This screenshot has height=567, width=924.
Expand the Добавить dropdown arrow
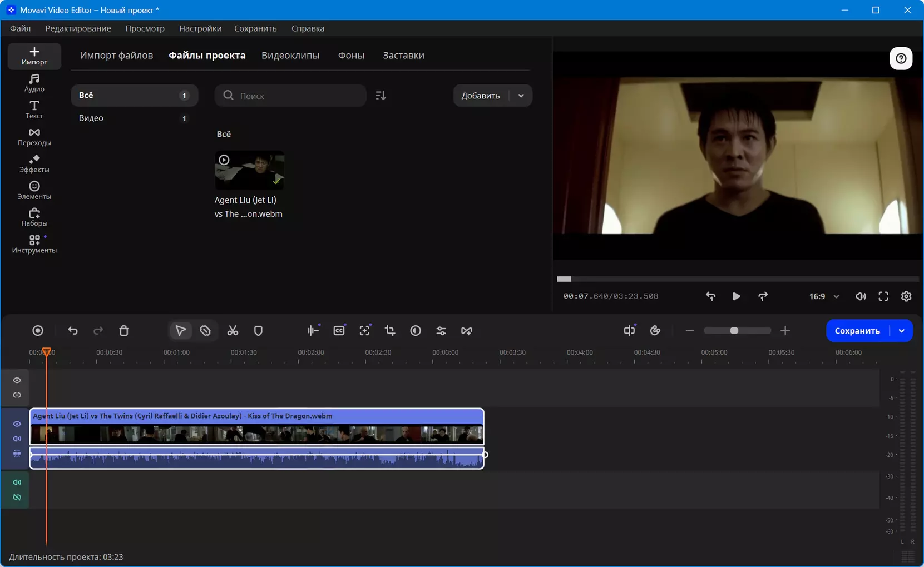[521, 96]
